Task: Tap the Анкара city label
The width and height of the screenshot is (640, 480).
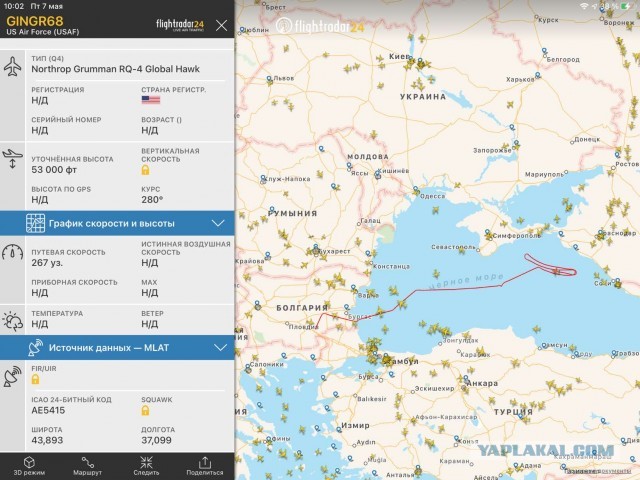Action: [x=482, y=384]
